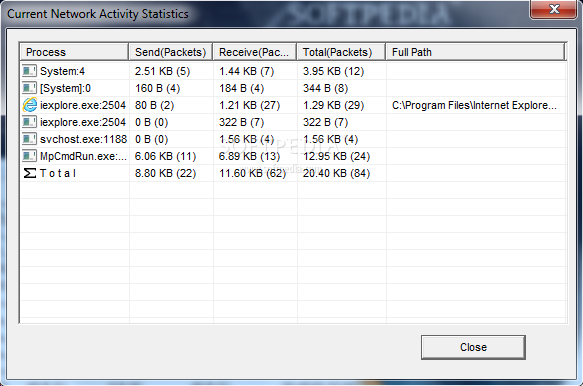Click the 3.95 KB (12) total value

(333, 71)
